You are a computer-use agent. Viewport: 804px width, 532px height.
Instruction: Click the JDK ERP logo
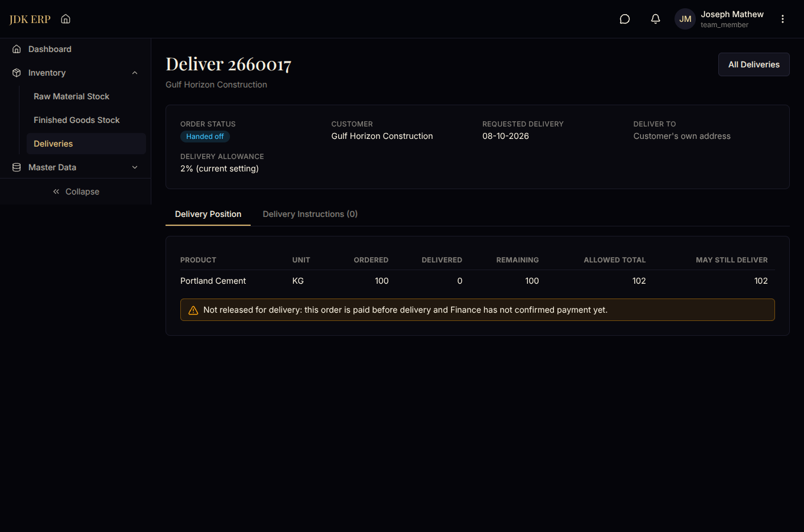[30, 19]
